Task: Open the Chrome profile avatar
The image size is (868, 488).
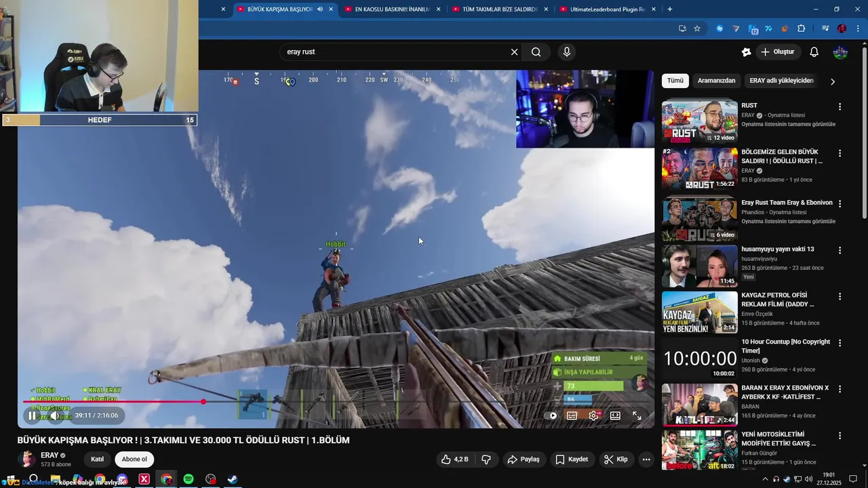Action: tap(842, 28)
